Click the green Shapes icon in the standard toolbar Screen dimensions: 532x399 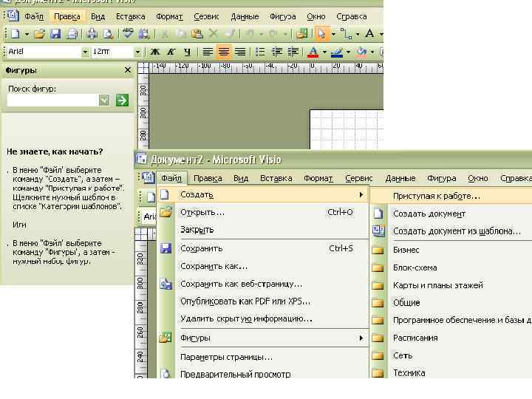coord(301,33)
